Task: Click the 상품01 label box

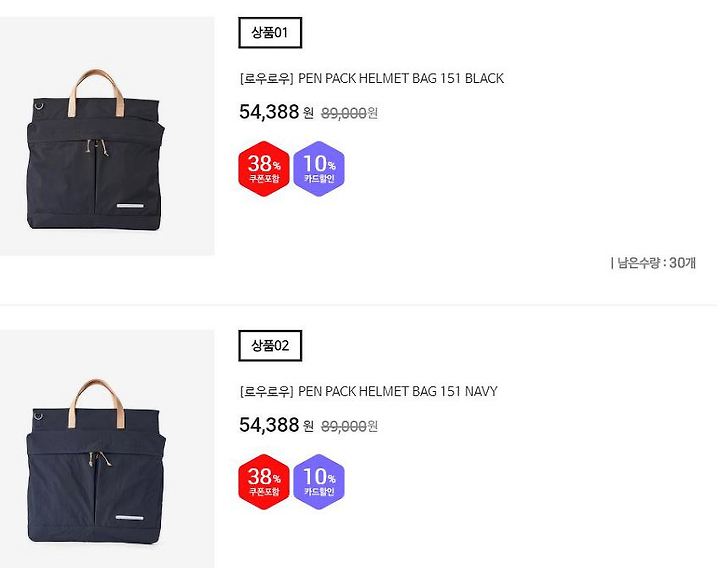Action: tap(270, 33)
